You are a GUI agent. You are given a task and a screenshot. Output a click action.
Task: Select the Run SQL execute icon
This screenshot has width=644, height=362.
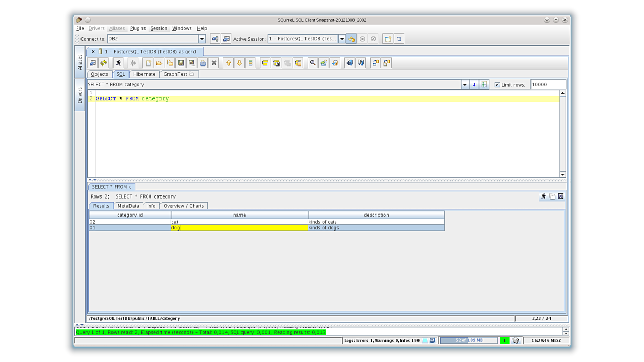[x=118, y=62]
